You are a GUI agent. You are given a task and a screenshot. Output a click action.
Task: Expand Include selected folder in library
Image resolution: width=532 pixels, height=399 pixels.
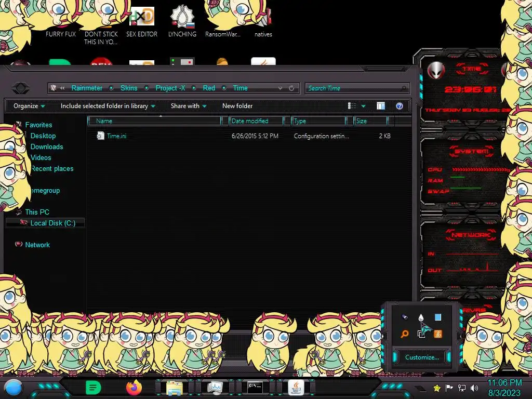(108, 106)
